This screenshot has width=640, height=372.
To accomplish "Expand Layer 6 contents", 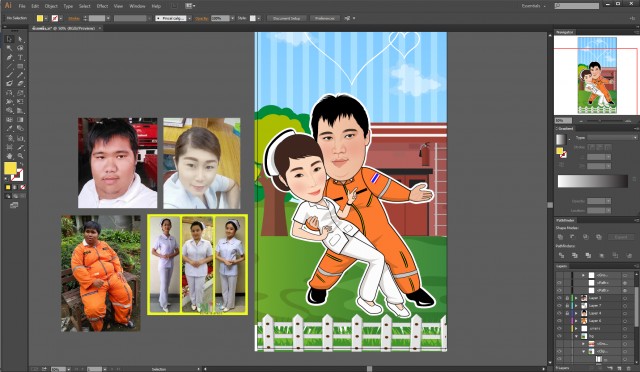I will pos(576,321).
